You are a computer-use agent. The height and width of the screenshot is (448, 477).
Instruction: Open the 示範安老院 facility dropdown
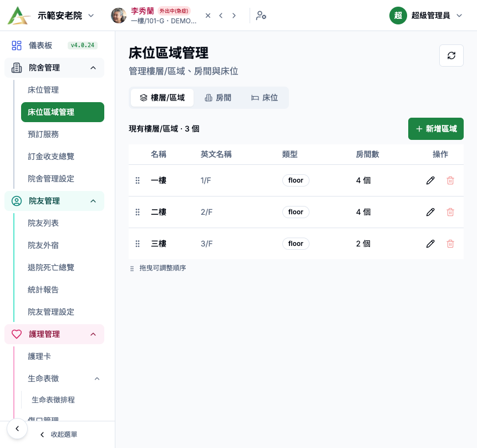click(65, 16)
